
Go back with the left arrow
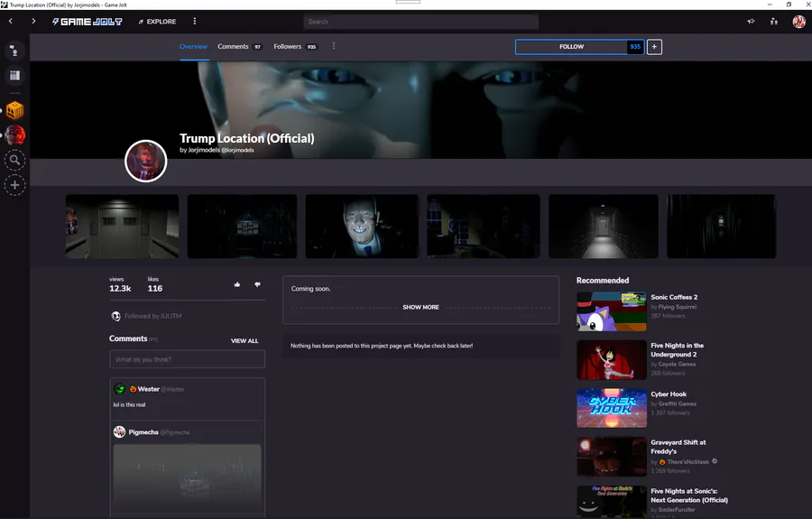click(10, 22)
